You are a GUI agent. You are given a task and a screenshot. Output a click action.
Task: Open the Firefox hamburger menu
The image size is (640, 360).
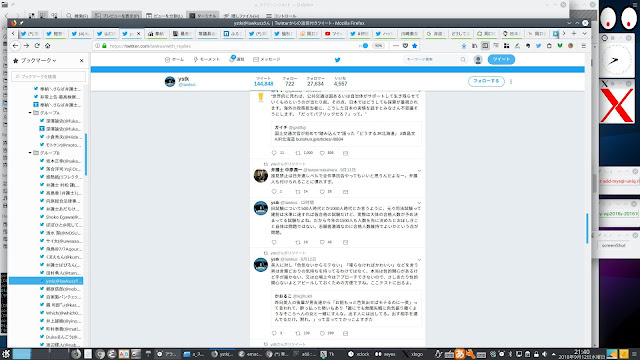click(x=584, y=46)
